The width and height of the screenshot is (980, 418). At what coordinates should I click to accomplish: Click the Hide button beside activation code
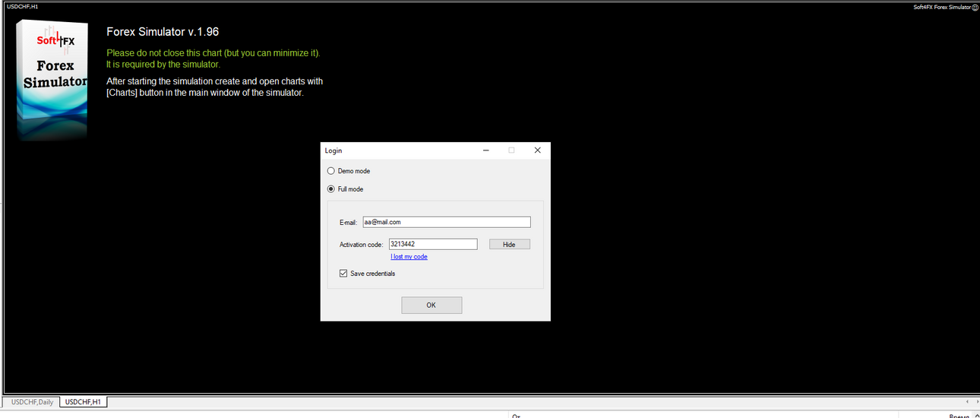[509, 244]
